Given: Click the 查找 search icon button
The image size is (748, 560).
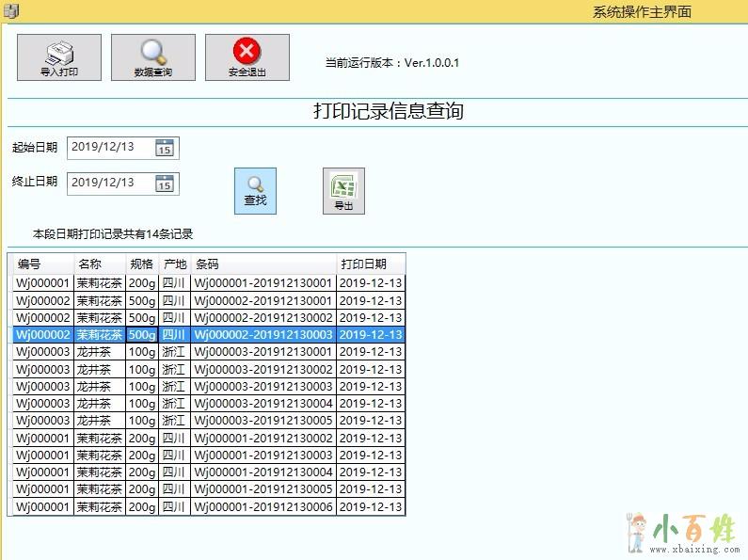Looking at the screenshot, I should click(x=255, y=191).
